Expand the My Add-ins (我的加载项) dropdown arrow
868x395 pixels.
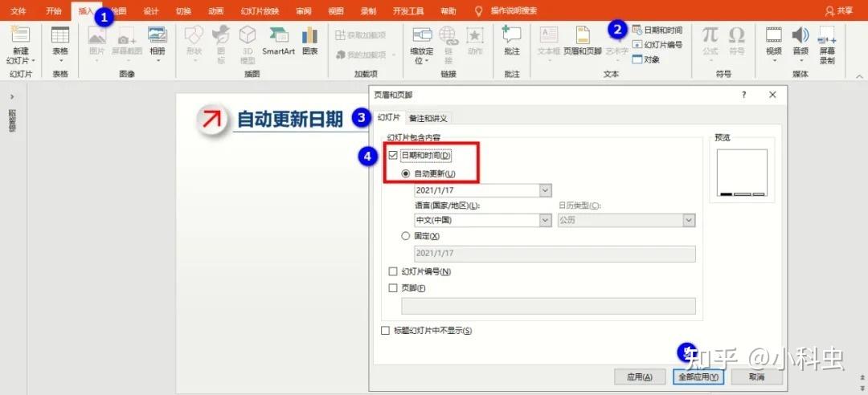394,55
